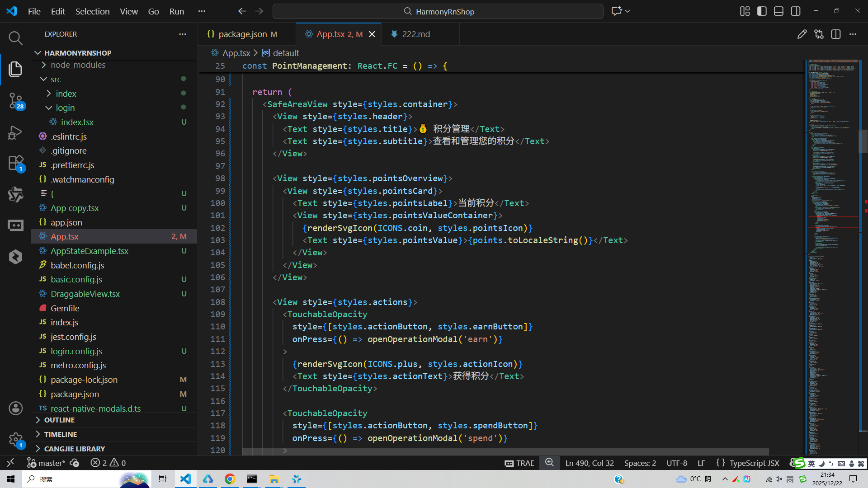Open the Selection menu

coord(92,11)
